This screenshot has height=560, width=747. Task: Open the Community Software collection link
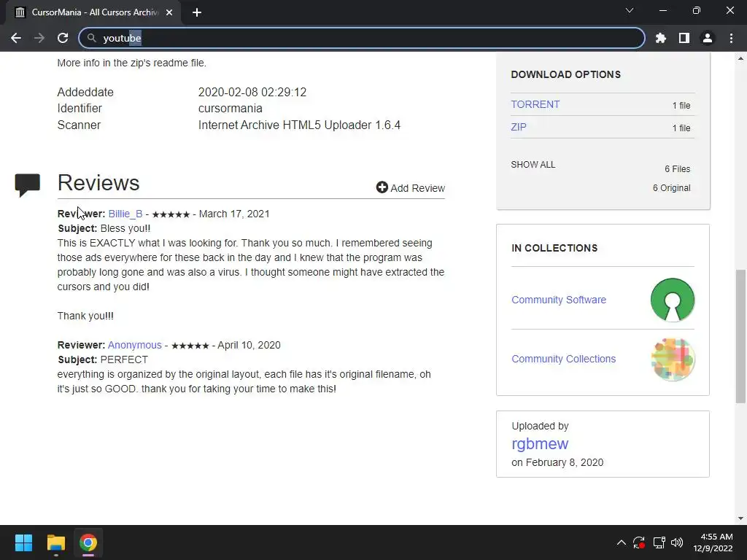[x=559, y=300]
